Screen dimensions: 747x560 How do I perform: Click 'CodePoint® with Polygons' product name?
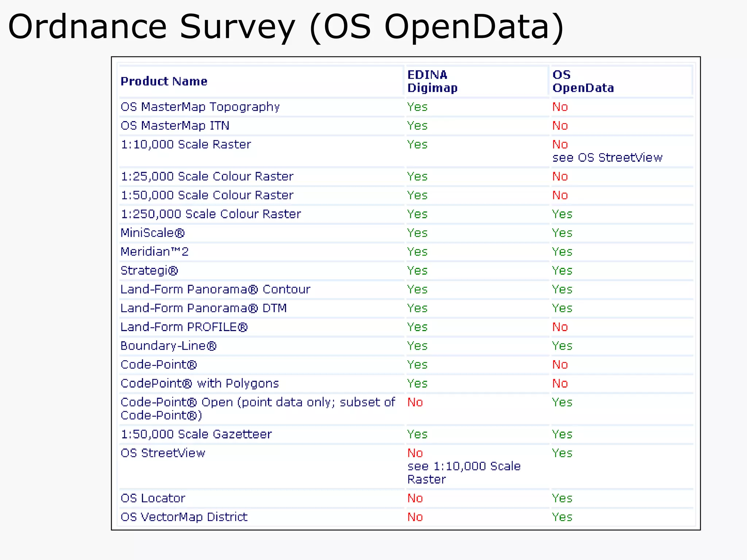tap(200, 383)
